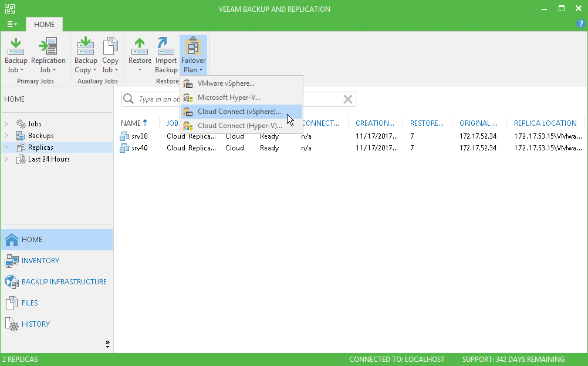Expand the Replicas tree node
The height and width of the screenshot is (366, 588).
pyautogui.click(x=6, y=147)
